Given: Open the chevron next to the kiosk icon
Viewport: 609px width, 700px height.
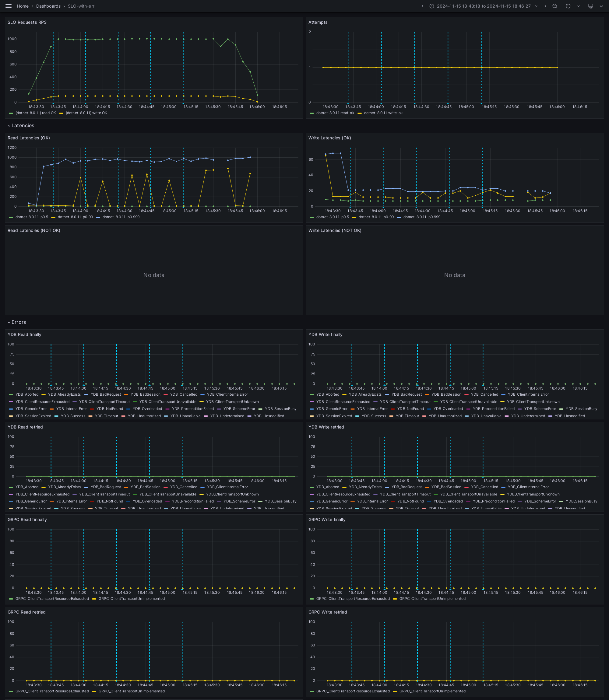Looking at the screenshot, I should [x=601, y=6].
